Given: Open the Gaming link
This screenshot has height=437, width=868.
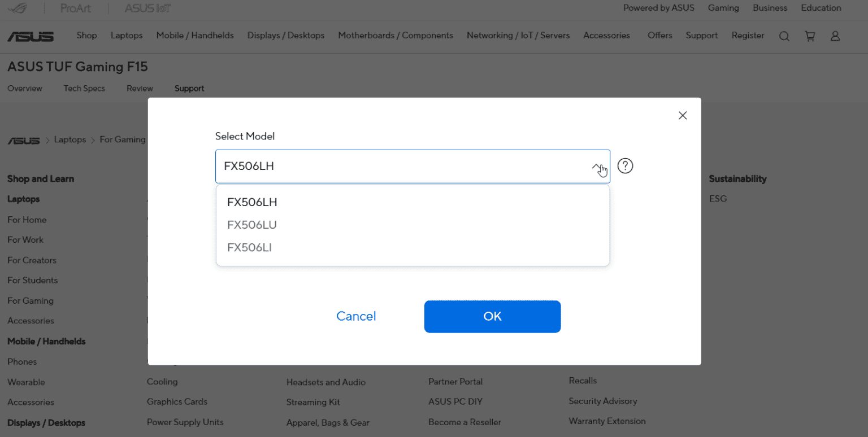Looking at the screenshot, I should pyautogui.click(x=723, y=8).
